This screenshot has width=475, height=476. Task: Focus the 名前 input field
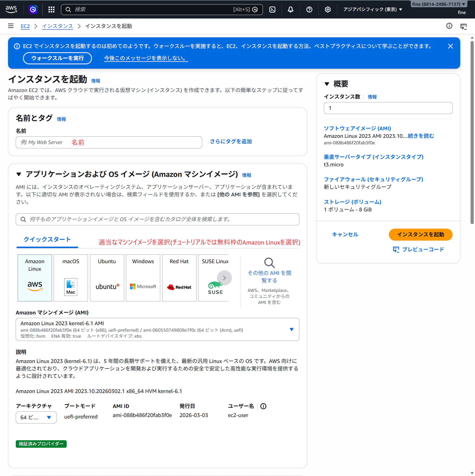tap(109, 142)
